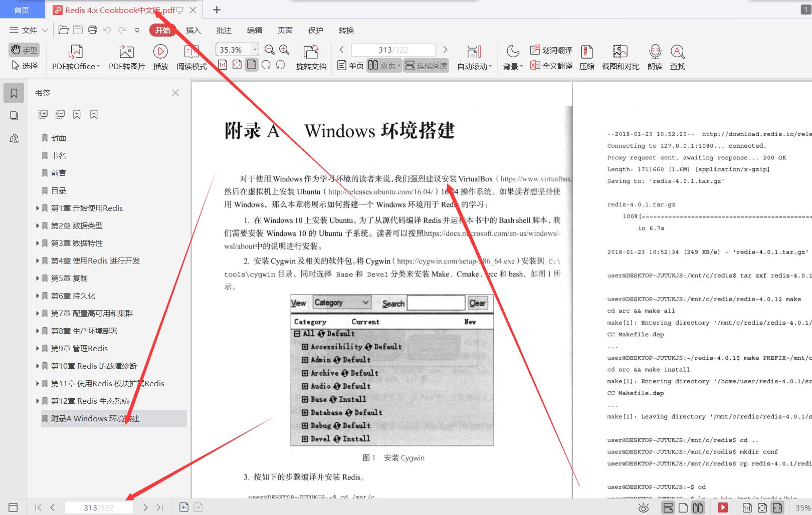812x515 pixels.
Task: Click add bookmark icon in 书签 panel
Action: pos(77,114)
